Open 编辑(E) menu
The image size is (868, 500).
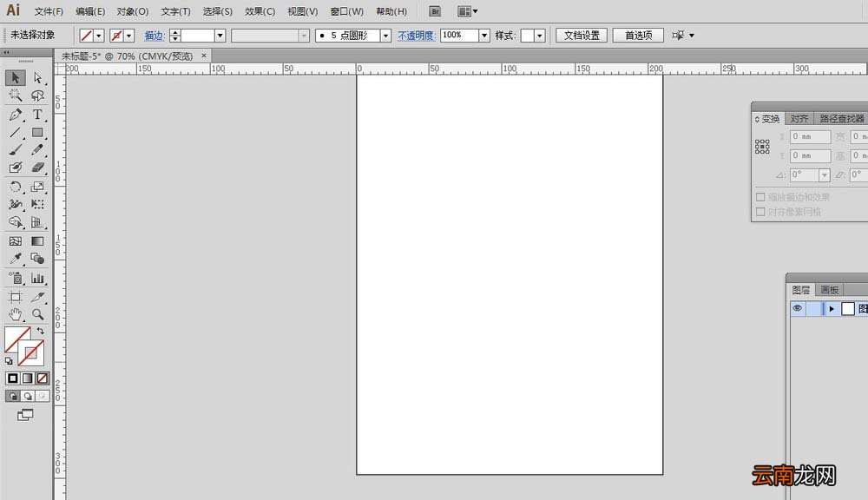pos(90,11)
